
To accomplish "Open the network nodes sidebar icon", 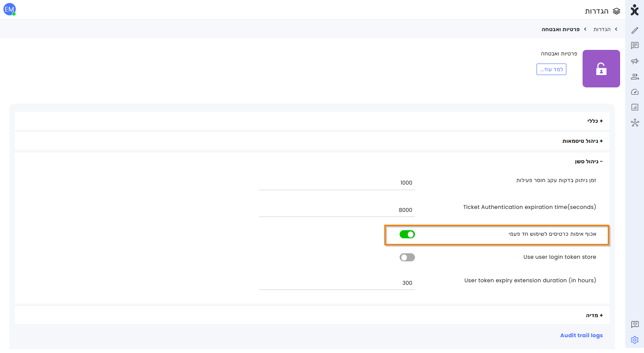I will [635, 123].
